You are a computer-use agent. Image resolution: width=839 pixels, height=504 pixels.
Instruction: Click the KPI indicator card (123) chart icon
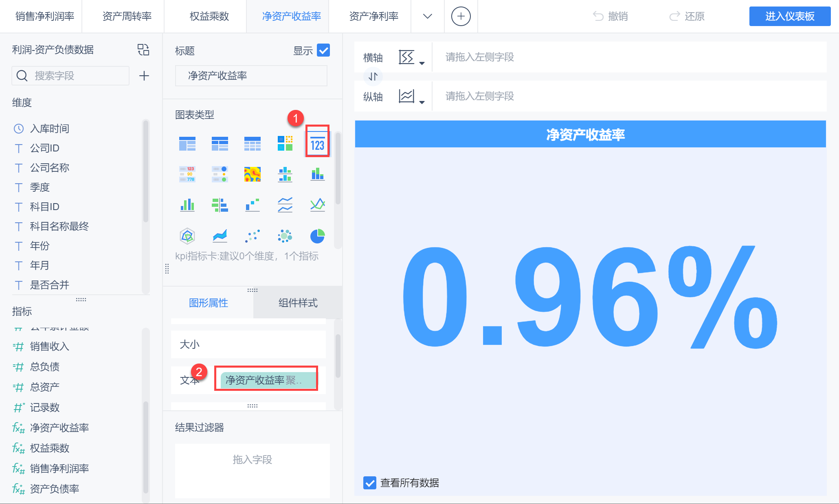(317, 143)
